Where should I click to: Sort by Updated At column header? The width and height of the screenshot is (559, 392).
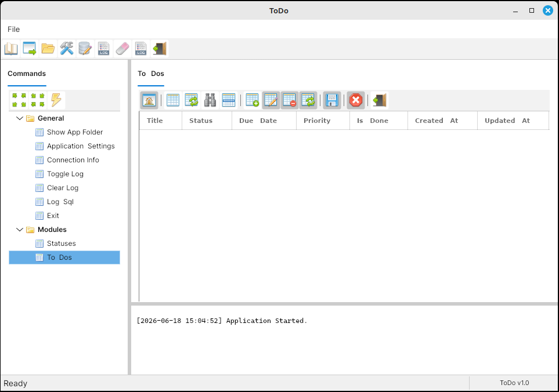tap(513, 121)
